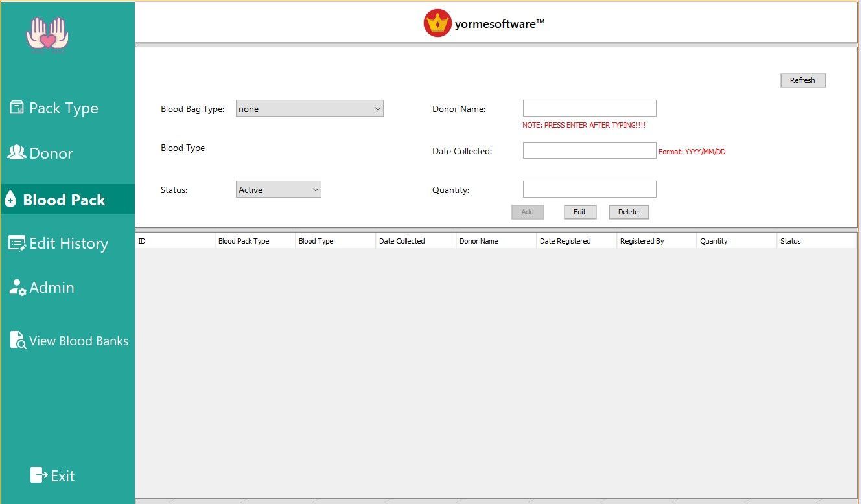The image size is (862, 504).
Task: Click the View Blood Banks search icon
Action: tap(18, 341)
